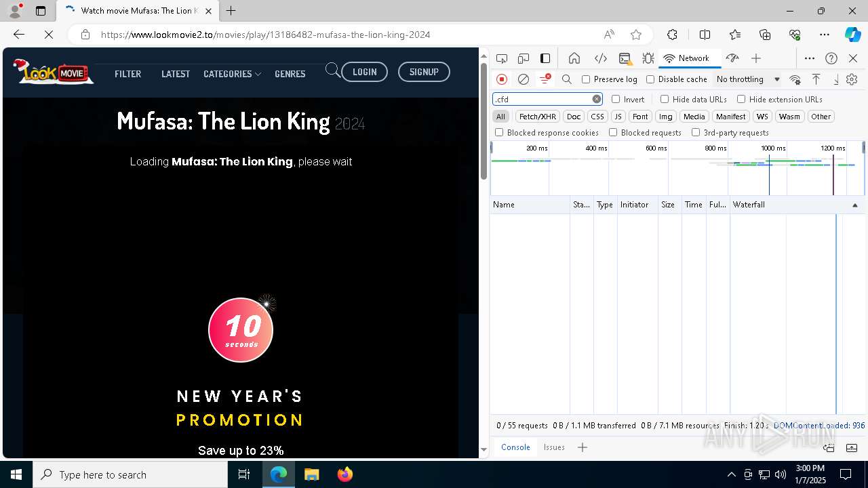Clear the network log
The image size is (868, 488).
coord(524,79)
